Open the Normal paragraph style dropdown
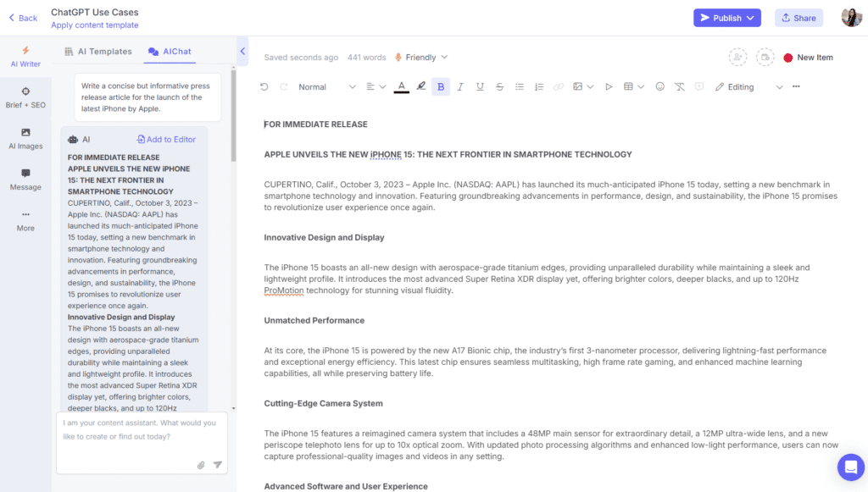Viewport: 868px width, 492px height. 326,86
